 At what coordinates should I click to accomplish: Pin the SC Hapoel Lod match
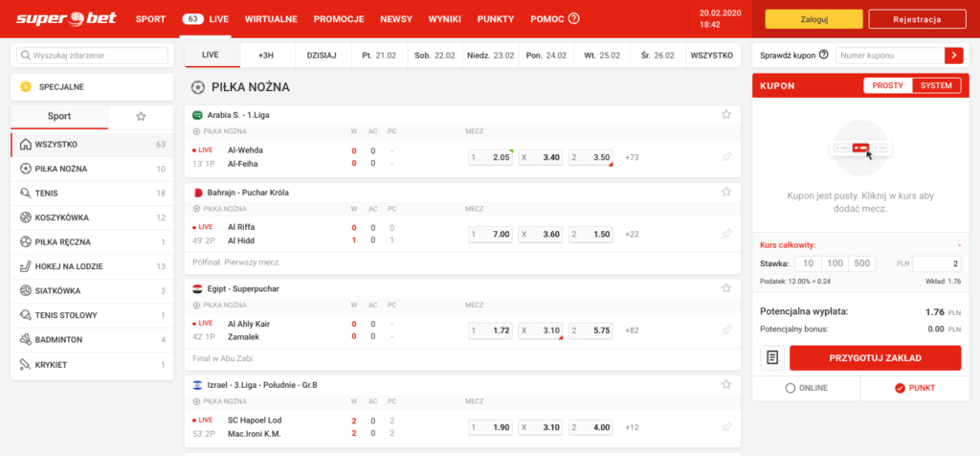pos(726,426)
